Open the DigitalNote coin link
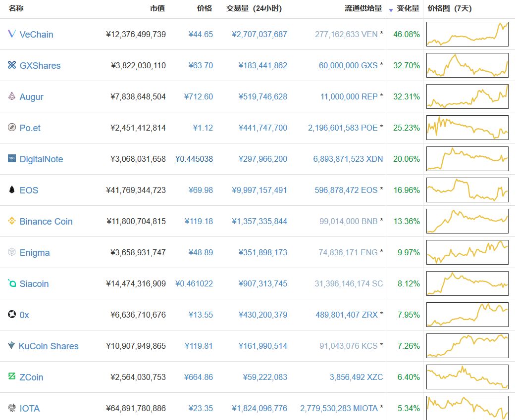This screenshot has height=420, width=517. pyautogui.click(x=41, y=159)
